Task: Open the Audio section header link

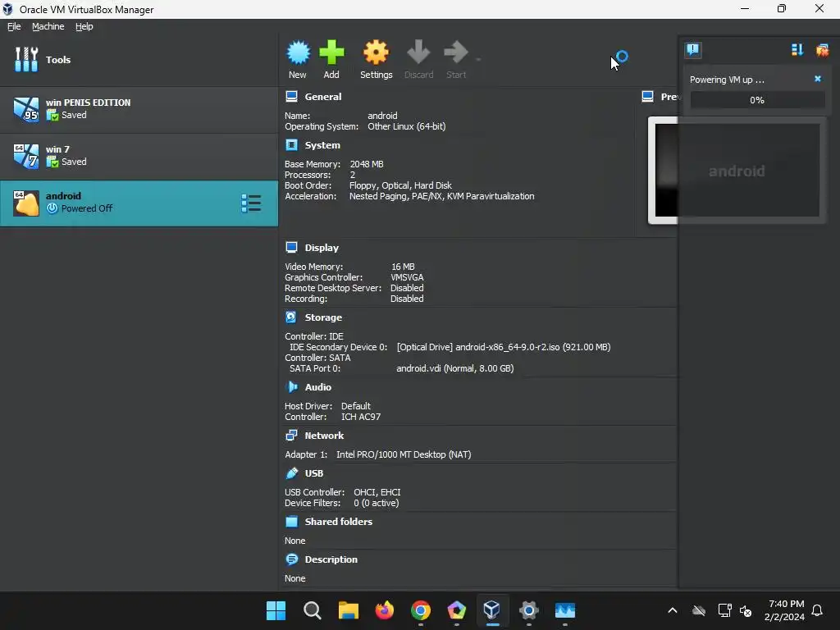Action: tap(318, 387)
